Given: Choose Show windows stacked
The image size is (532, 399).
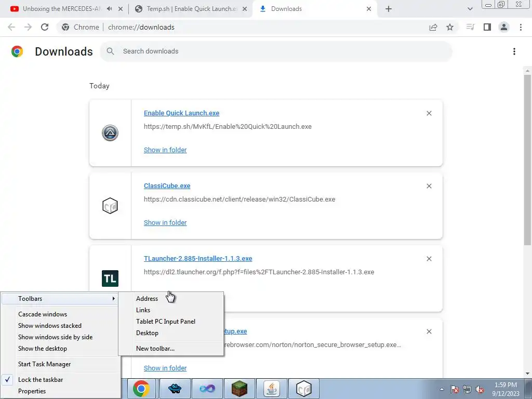Looking at the screenshot, I should pyautogui.click(x=61, y=326).
